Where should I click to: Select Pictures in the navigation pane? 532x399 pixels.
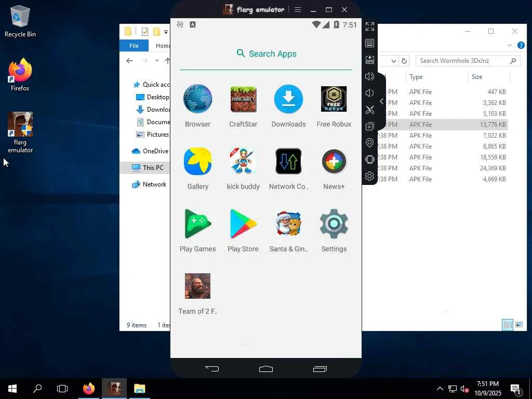click(x=153, y=135)
